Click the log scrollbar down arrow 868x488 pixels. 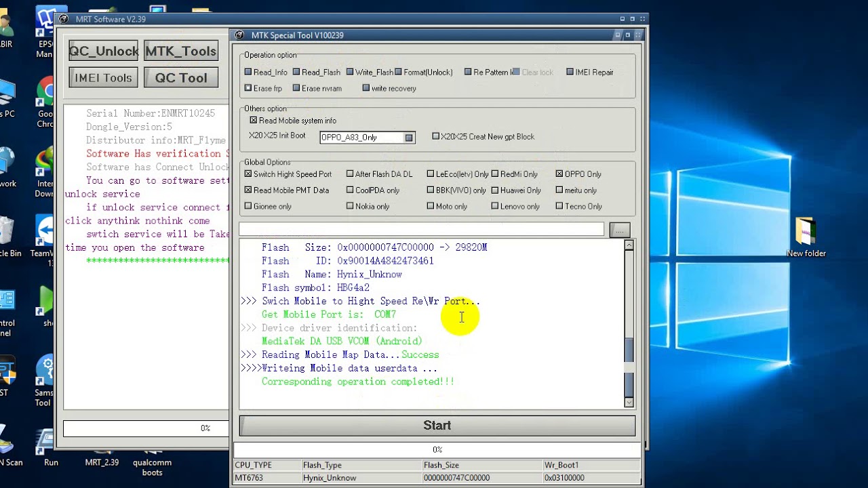629,403
